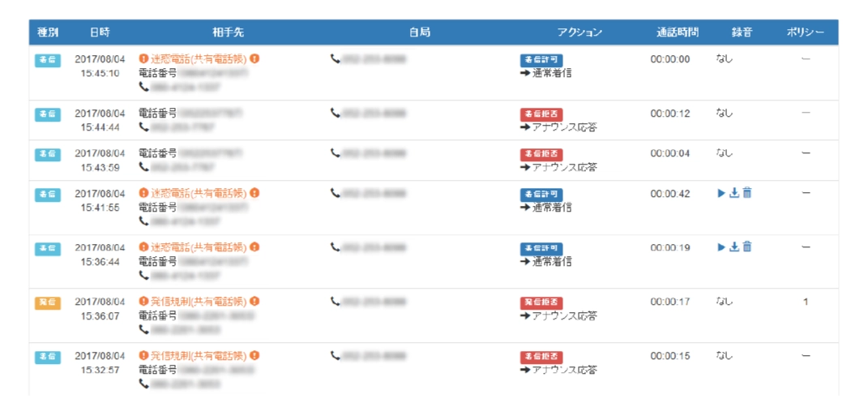The image size is (868, 407).
Task: Click 自局 phone icon in the 15:36:07 row
Action: 335,302
